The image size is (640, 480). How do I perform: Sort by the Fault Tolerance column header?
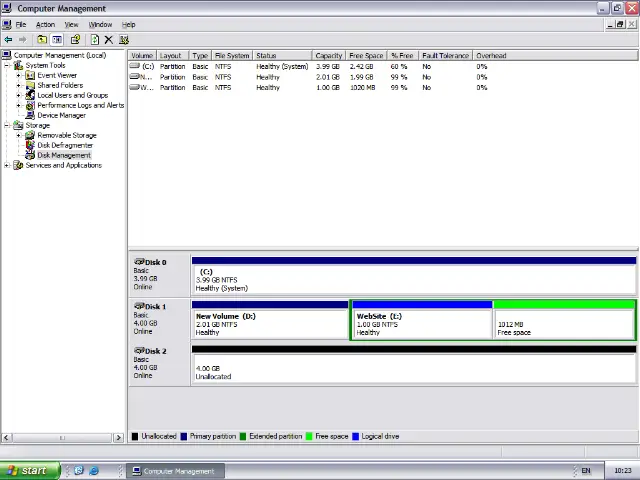tap(445, 56)
